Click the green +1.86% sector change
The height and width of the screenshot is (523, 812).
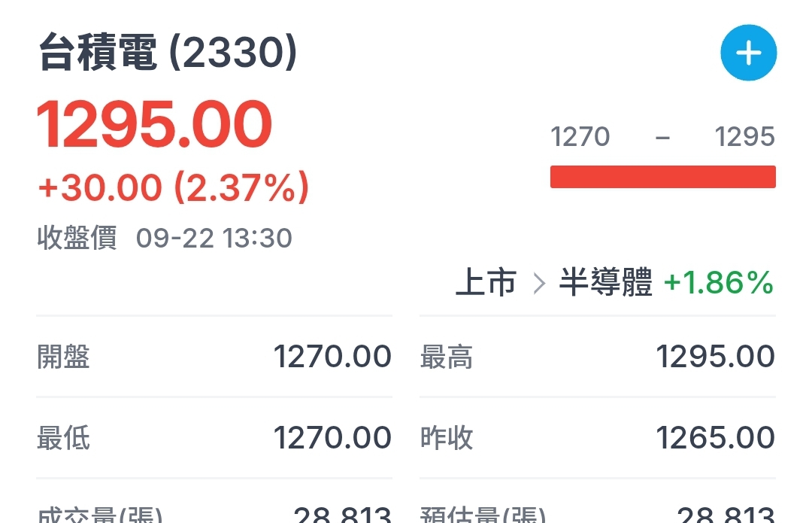pos(719,283)
